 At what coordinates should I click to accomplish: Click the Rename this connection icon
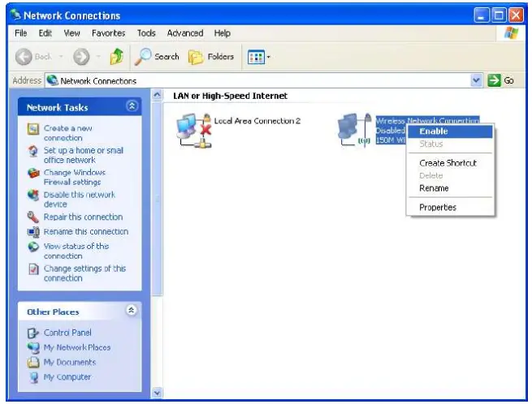tap(33, 232)
